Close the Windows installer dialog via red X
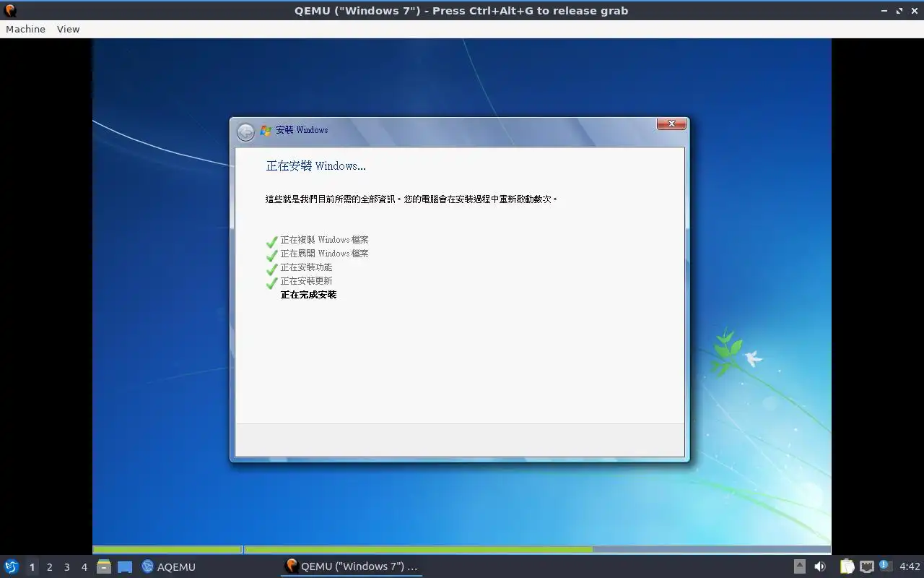The width and height of the screenshot is (924, 578). [671, 124]
